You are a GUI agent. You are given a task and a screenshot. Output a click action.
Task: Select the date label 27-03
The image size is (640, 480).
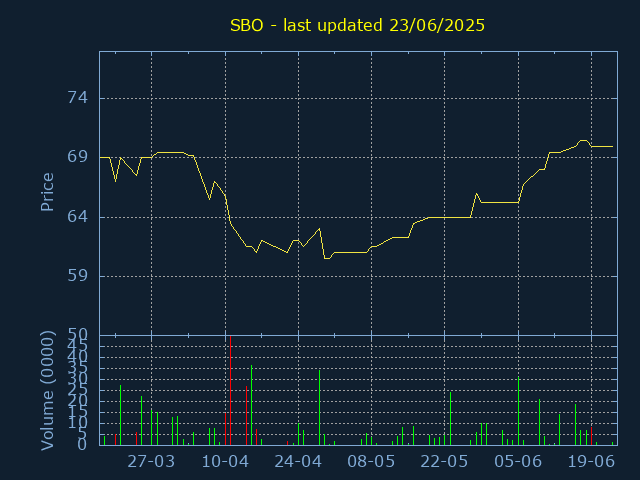[x=151, y=462]
